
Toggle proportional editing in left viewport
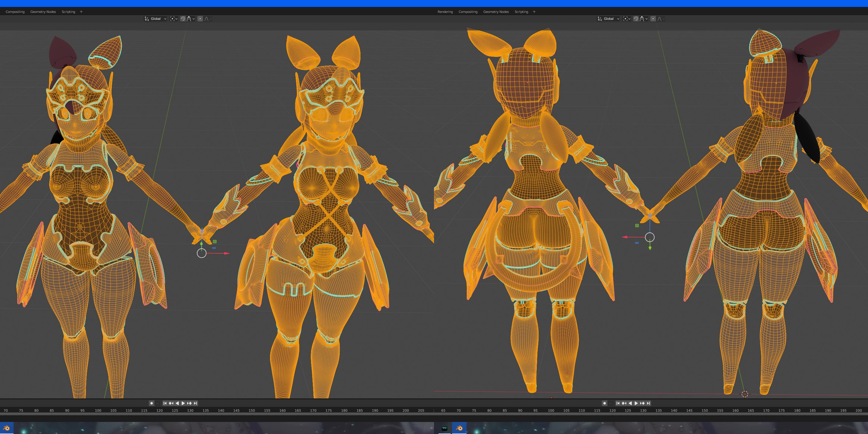click(200, 19)
